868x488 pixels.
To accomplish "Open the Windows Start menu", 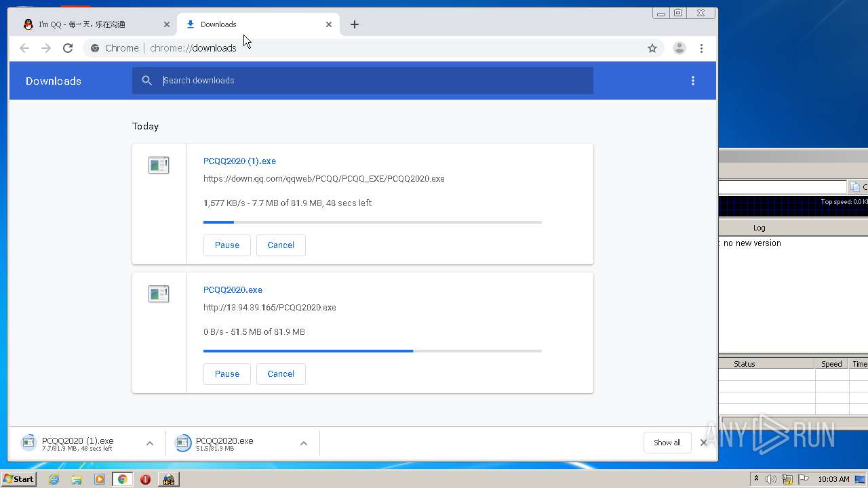I will [x=18, y=479].
